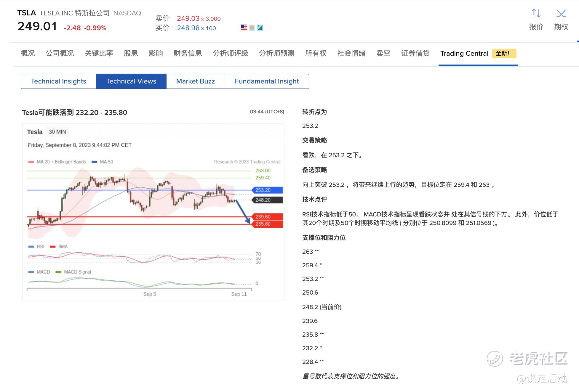The image size is (579, 392).
Task: Click the 备选策略 heading
Action: pos(314,170)
